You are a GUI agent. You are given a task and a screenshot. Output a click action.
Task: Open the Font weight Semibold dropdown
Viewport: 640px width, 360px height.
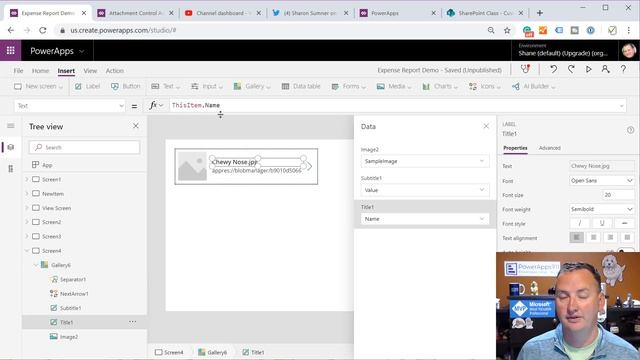[x=602, y=209]
